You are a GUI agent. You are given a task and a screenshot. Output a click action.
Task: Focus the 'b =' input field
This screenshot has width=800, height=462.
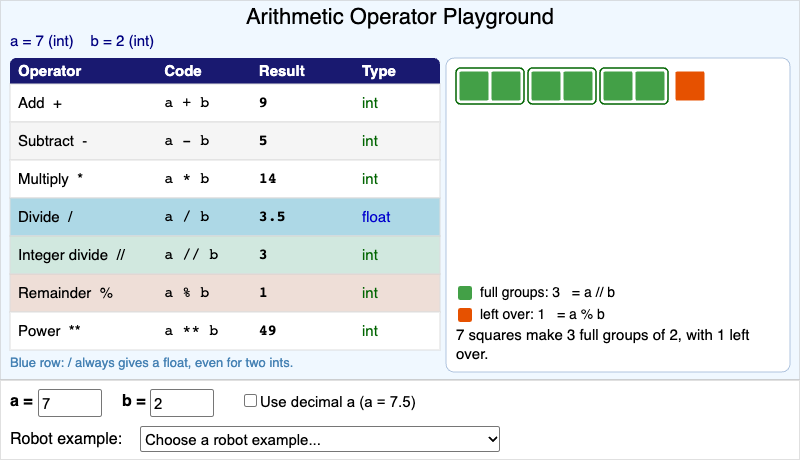(182, 403)
